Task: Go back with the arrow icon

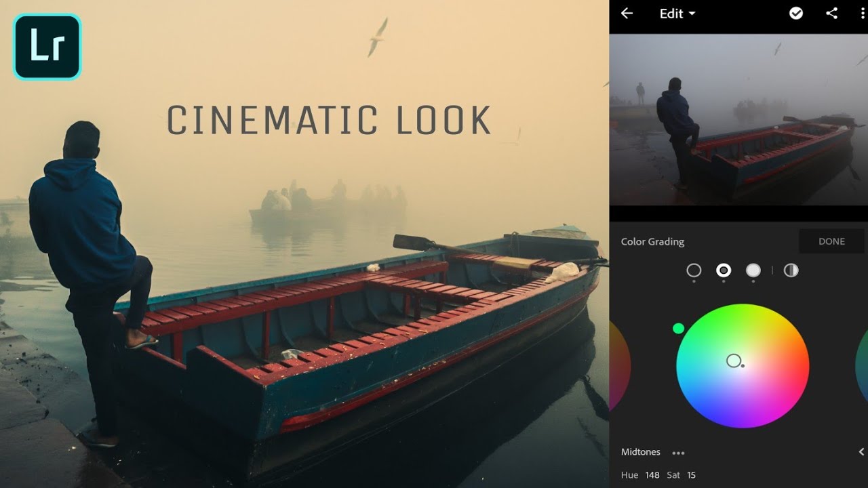Action: (627, 14)
